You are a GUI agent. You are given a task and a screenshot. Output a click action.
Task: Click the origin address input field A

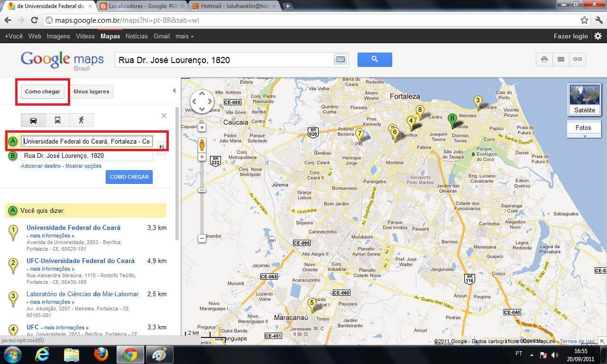(x=87, y=141)
